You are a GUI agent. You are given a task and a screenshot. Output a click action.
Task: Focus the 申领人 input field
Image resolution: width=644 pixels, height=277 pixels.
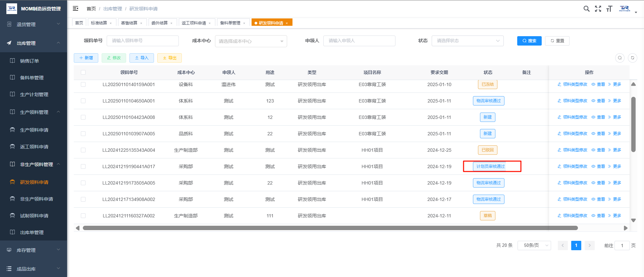359,41
